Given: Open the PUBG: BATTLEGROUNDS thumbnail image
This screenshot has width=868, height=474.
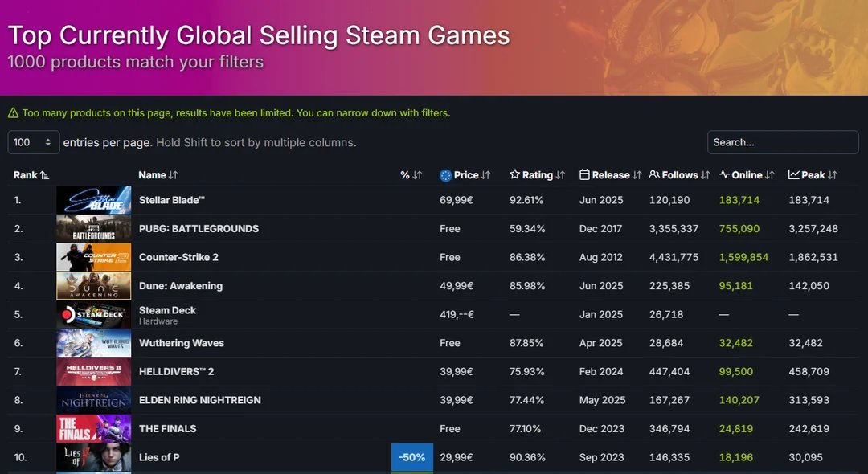Looking at the screenshot, I should coord(93,228).
